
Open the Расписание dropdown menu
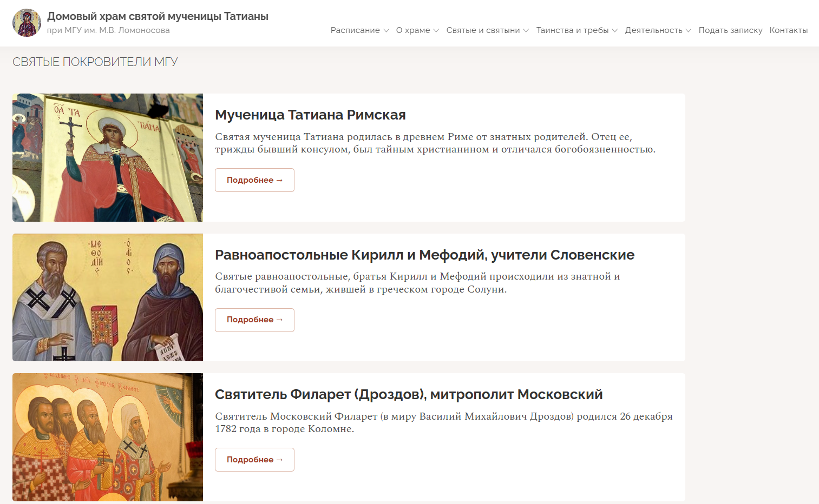click(360, 30)
